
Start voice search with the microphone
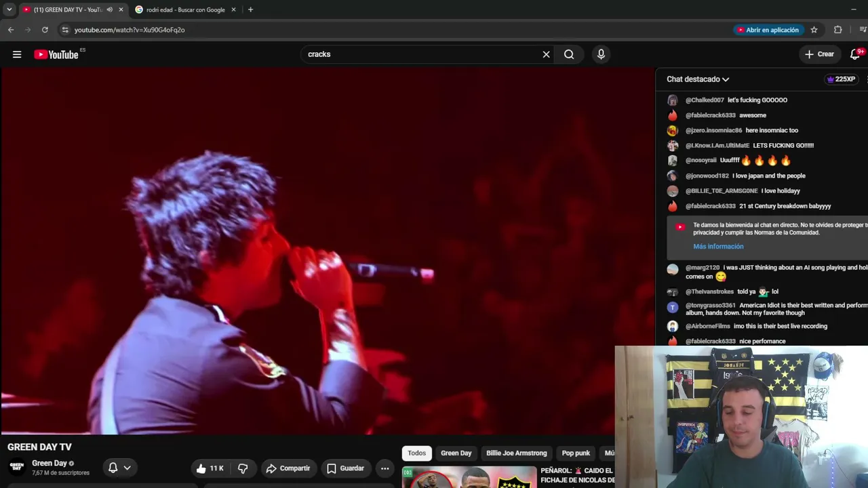point(601,54)
